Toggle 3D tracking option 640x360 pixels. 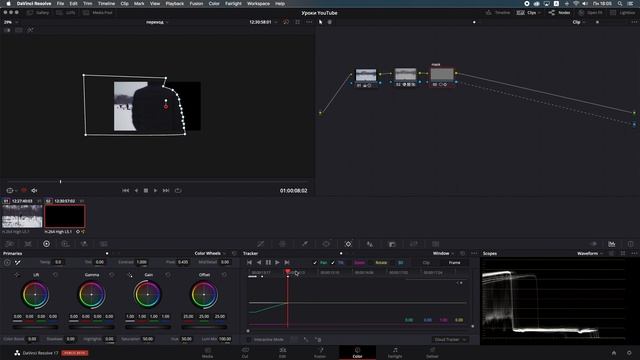[400, 263]
